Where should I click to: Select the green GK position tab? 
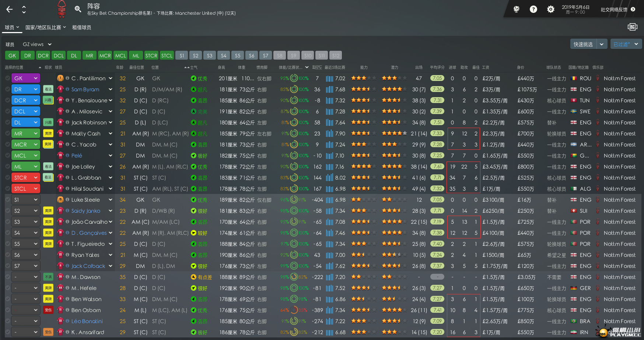pyautogui.click(x=12, y=56)
